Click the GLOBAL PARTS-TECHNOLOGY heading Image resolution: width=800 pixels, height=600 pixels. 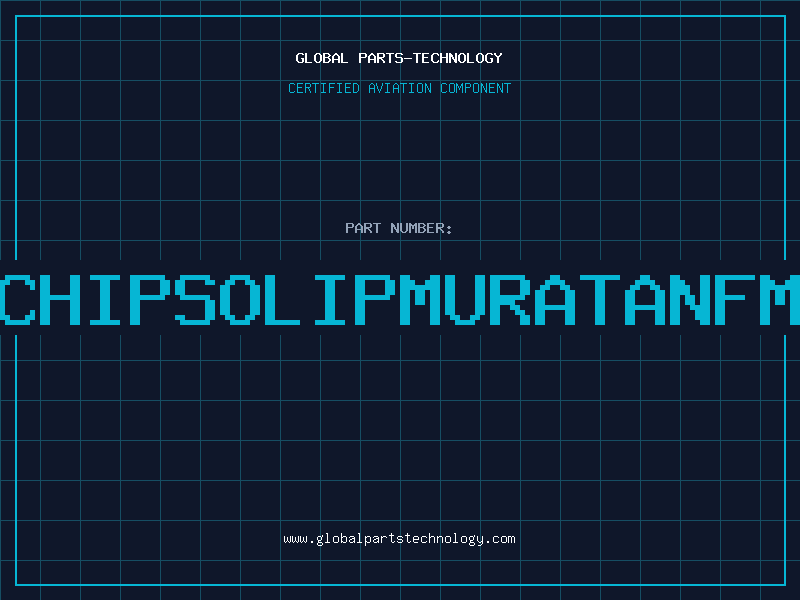click(x=399, y=58)
